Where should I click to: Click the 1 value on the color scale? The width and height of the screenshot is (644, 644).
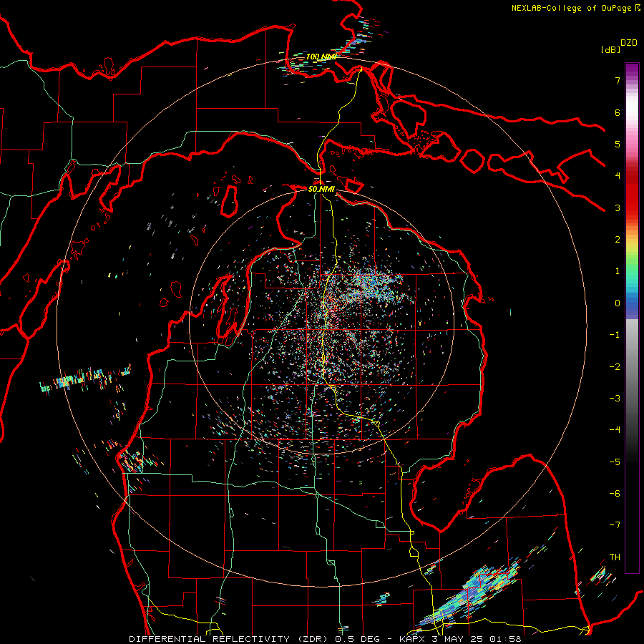click(x=618, y=271)
